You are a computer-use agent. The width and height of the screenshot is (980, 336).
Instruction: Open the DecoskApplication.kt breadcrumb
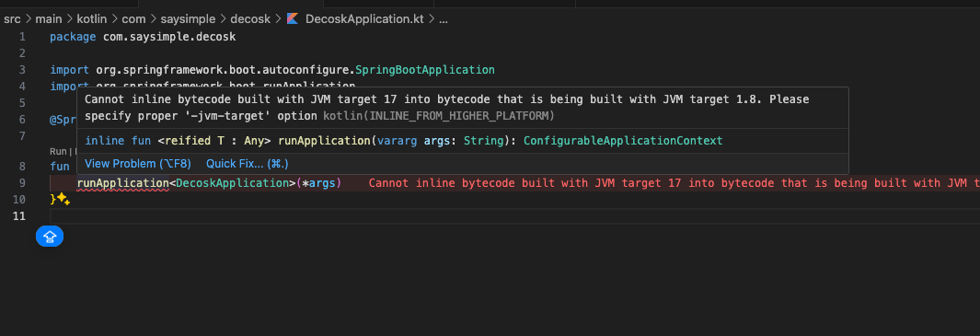click(x=364, y=18)
